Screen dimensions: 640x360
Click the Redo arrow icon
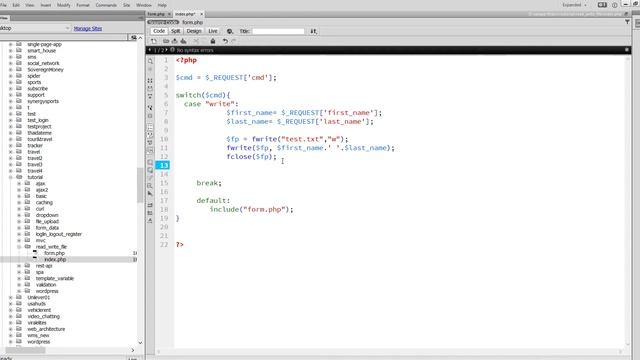click(234, 41)
